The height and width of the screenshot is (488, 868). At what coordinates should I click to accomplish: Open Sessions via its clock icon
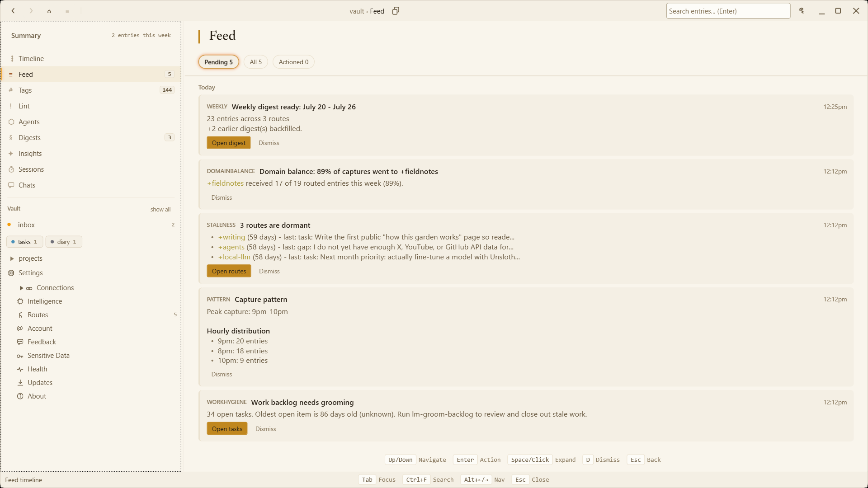pos(11,169)
